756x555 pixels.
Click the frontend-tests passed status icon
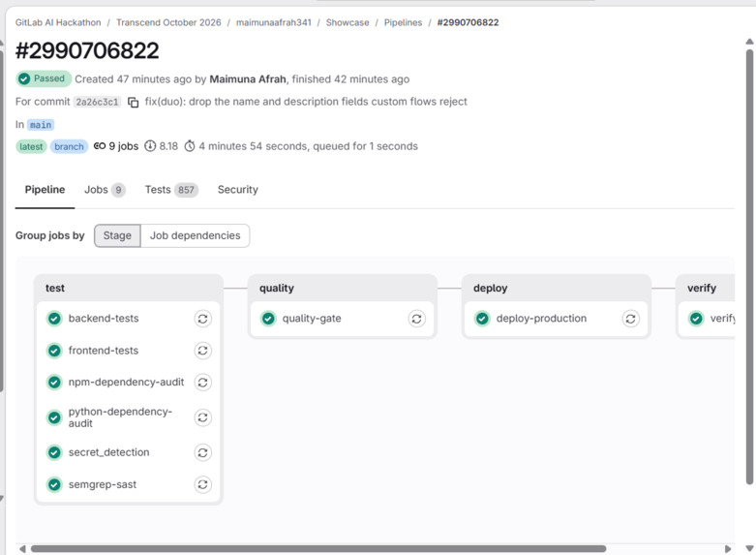coord(54,351)
